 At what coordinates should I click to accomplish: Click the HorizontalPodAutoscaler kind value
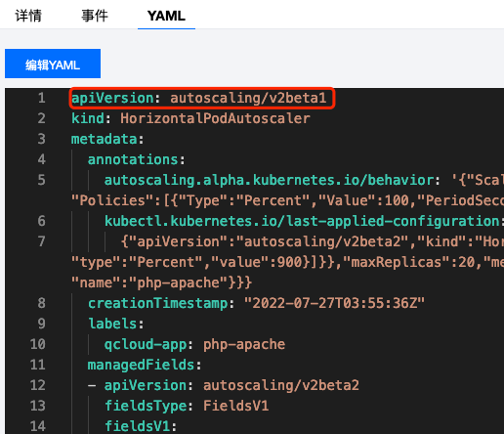click(215, 118)
